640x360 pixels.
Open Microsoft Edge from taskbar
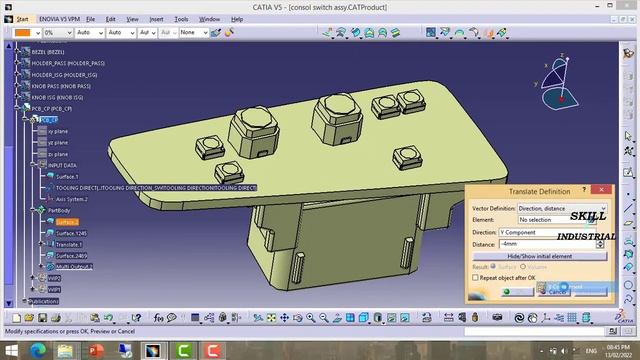38,351
